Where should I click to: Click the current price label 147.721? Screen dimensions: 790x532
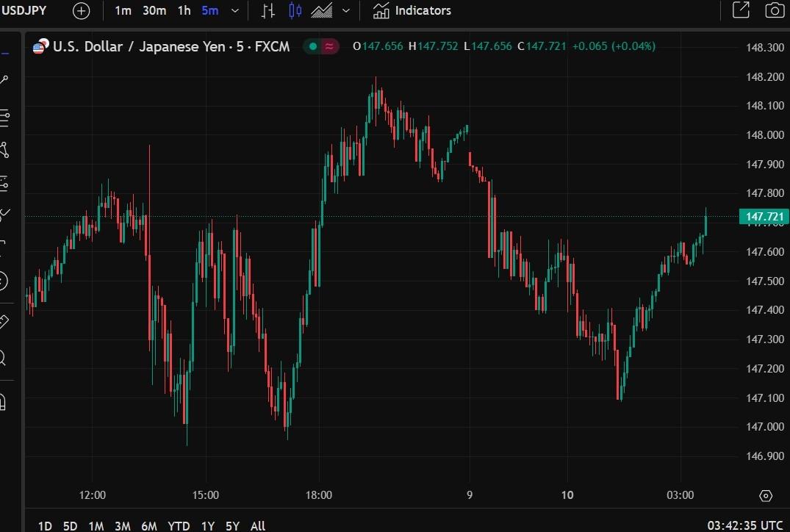click(x=764, y=217)
